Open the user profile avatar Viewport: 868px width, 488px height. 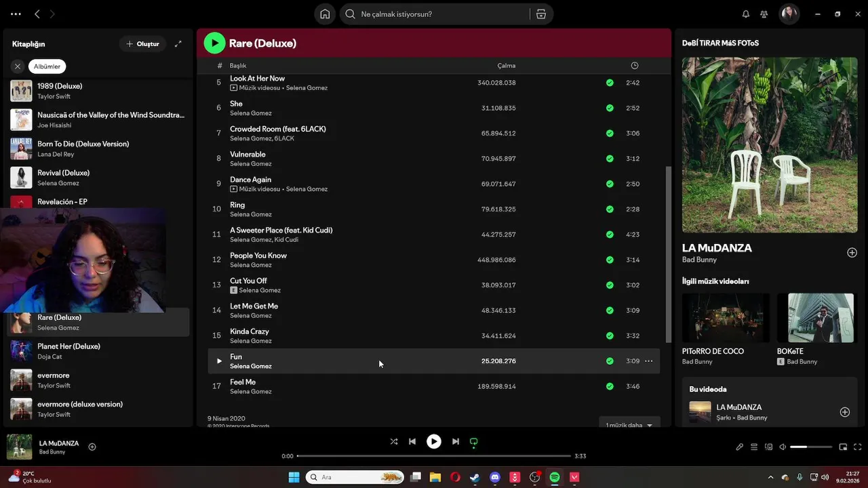pos(789,14)
